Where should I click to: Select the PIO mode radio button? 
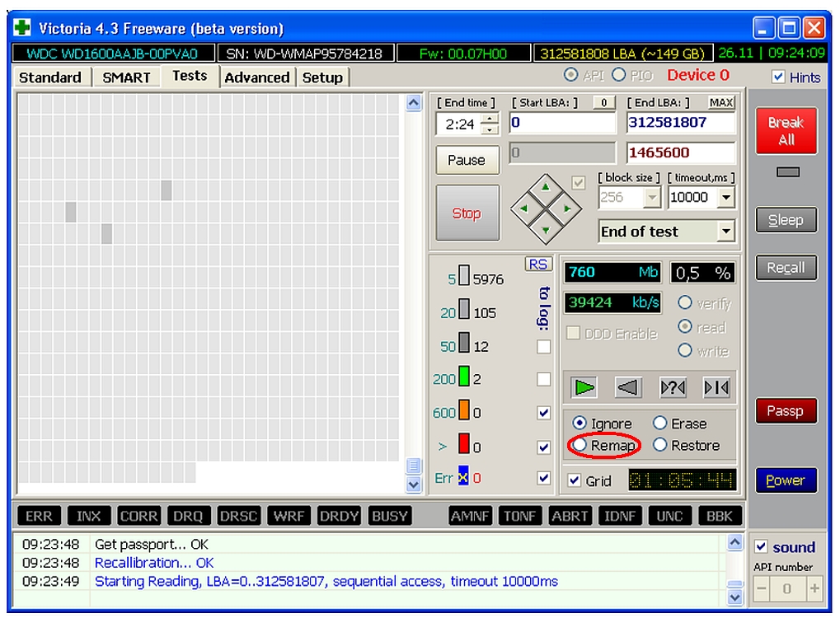pos(619,75)
